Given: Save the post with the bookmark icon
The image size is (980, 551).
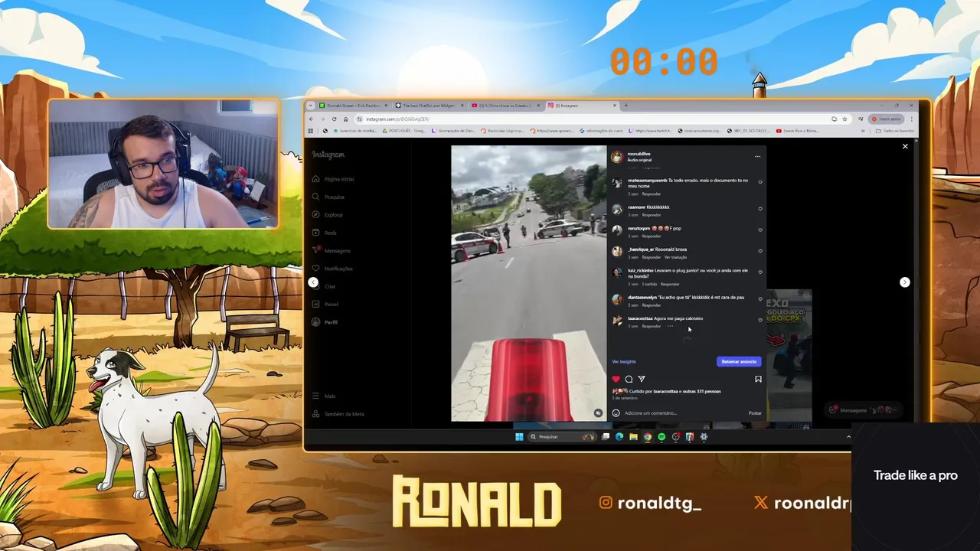Looking at the screenshot, I should [x=758, y=379].
